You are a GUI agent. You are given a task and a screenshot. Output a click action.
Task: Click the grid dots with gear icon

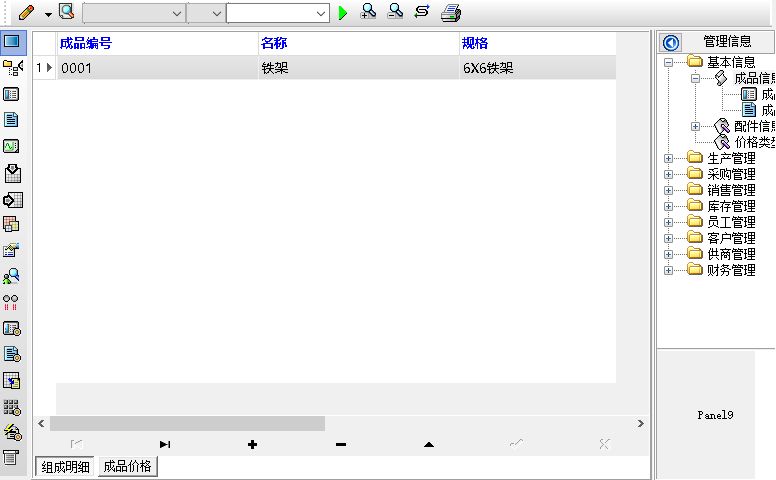point(12,407)
